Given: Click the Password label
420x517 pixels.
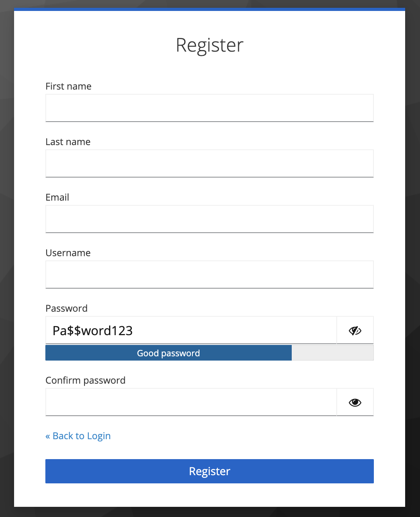Looking at the screenshot, I should point(66,308).
